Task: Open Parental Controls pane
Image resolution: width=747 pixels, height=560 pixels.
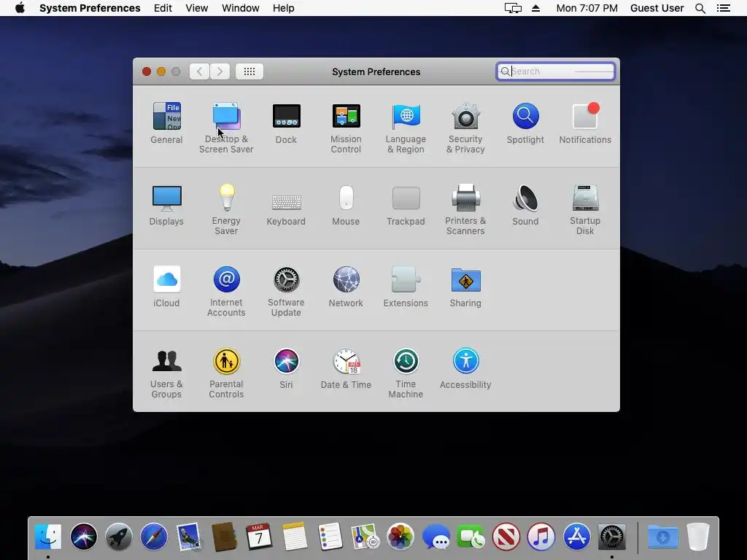Action: [x=226, y=373]
